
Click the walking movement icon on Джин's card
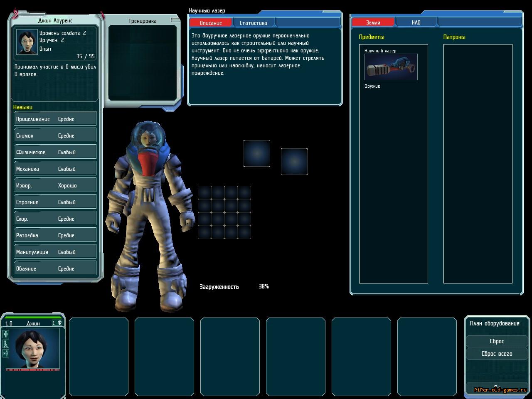coord(6,344)
